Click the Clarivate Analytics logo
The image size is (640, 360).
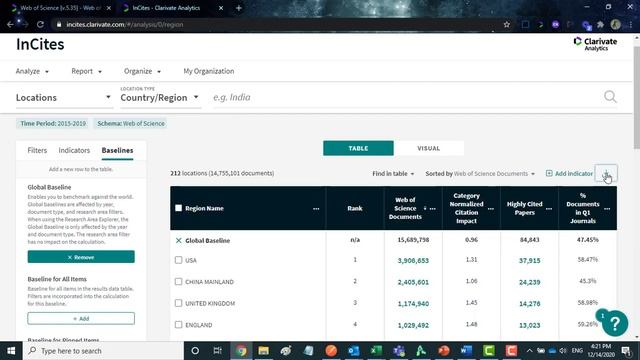[x=595, y=44]
